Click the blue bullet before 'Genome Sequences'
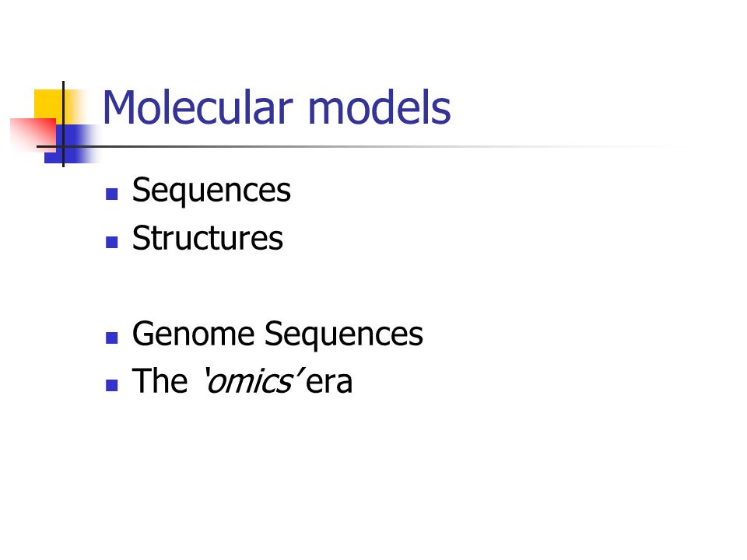 click(112, 338)
